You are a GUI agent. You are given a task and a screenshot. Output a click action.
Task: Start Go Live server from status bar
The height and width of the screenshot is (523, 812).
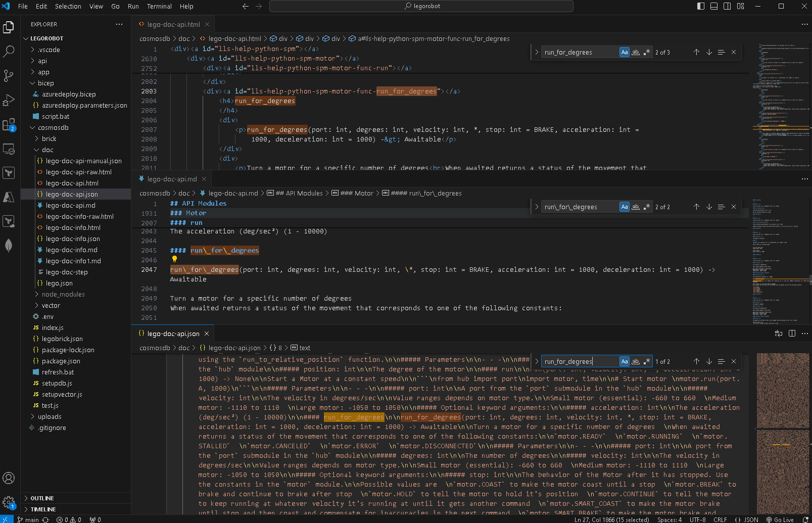(x=780, y=519)
